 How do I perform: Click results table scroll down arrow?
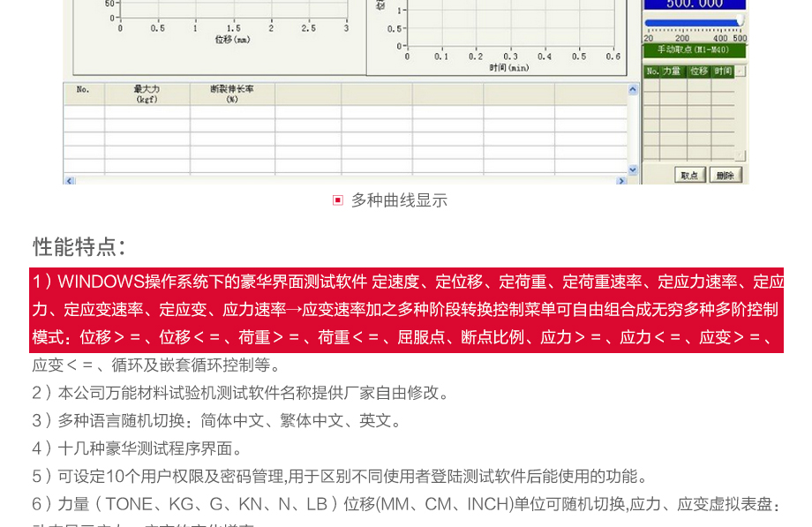click(x=632, y=169)
